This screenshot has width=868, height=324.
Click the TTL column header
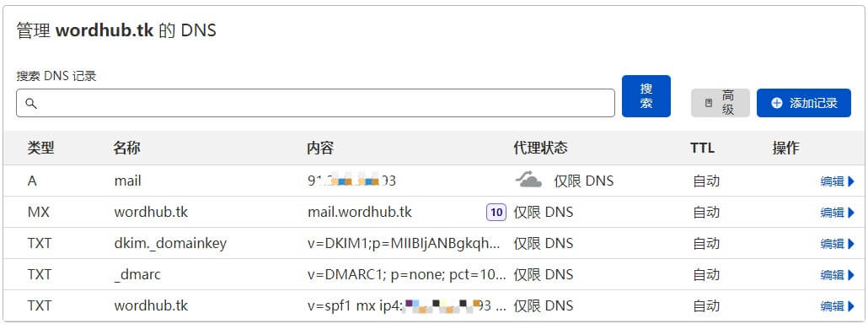702,148
